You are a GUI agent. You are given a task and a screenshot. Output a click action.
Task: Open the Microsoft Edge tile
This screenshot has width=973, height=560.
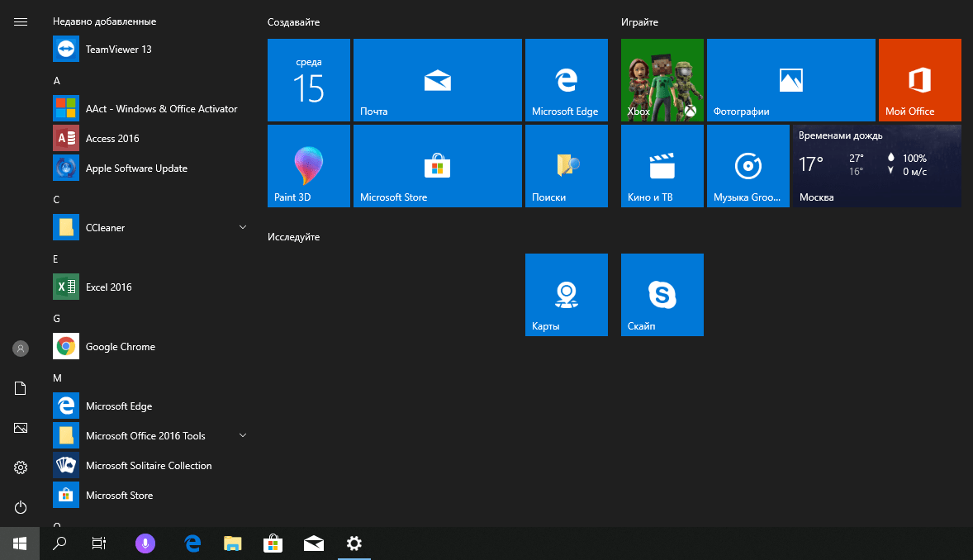567,80
